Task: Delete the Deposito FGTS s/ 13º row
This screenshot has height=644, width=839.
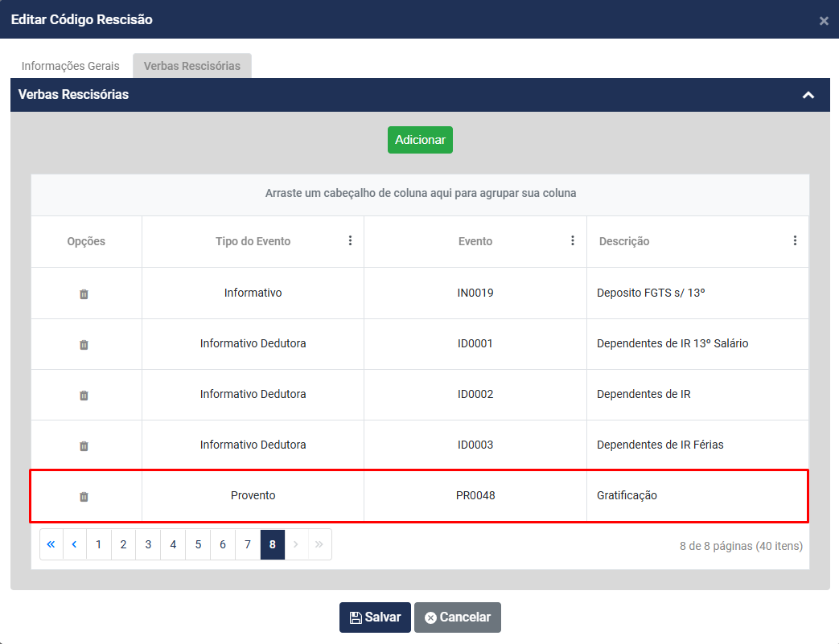Action: [x=84, y=294]
